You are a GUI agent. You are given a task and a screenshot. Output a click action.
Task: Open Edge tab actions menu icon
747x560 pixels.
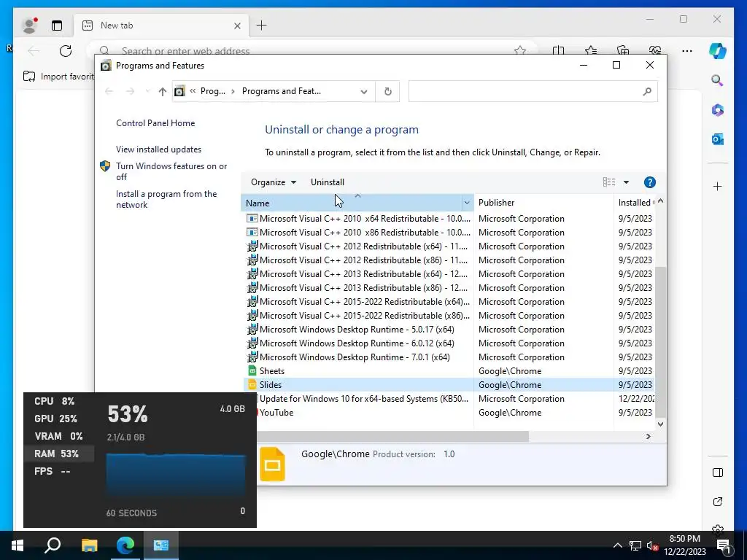[57, 26]
